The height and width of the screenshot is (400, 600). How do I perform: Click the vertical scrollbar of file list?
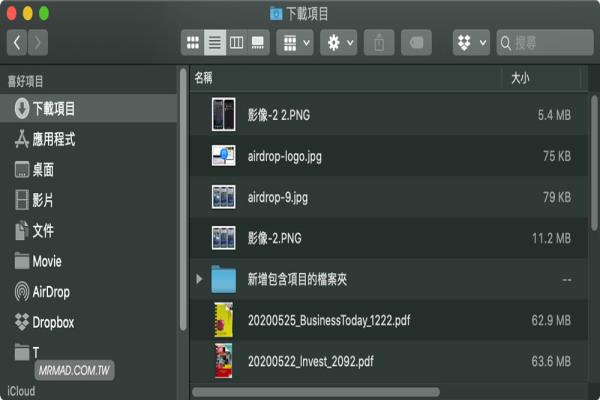(594, 163)
